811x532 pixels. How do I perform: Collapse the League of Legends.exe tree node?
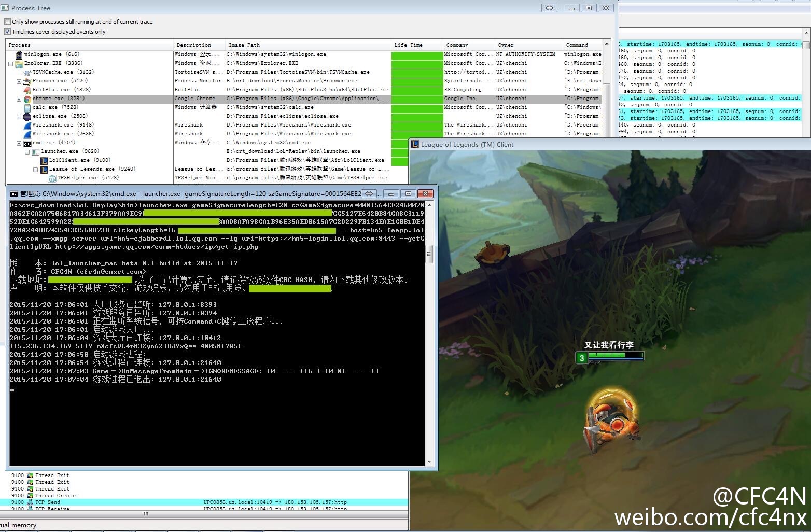tap(35, 170)
